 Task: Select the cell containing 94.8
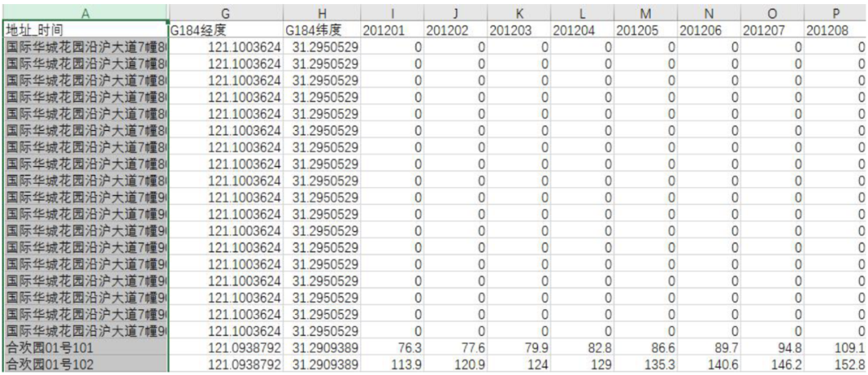tap(772, 348)
